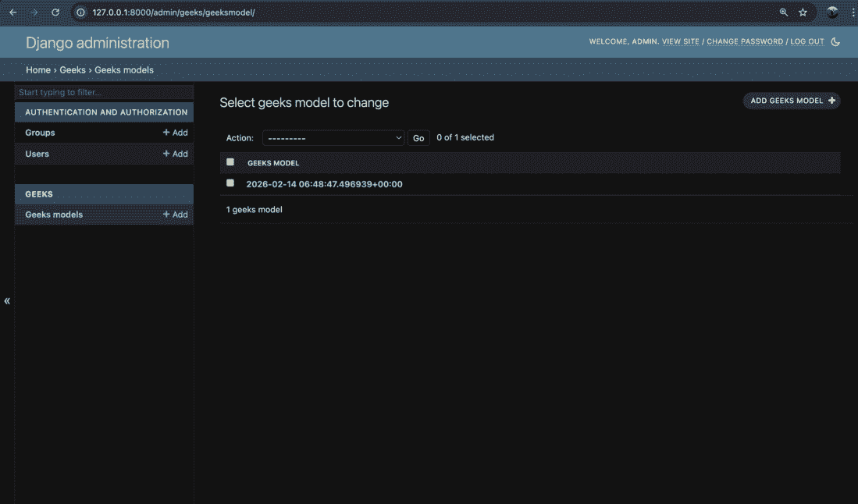Focus the sidebar filter field

point(104,92)
